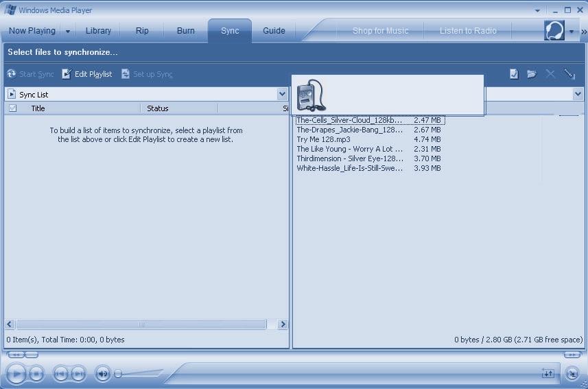
Task: Switch to skin mode with round arrow button
Action: [x=572, y=374]
